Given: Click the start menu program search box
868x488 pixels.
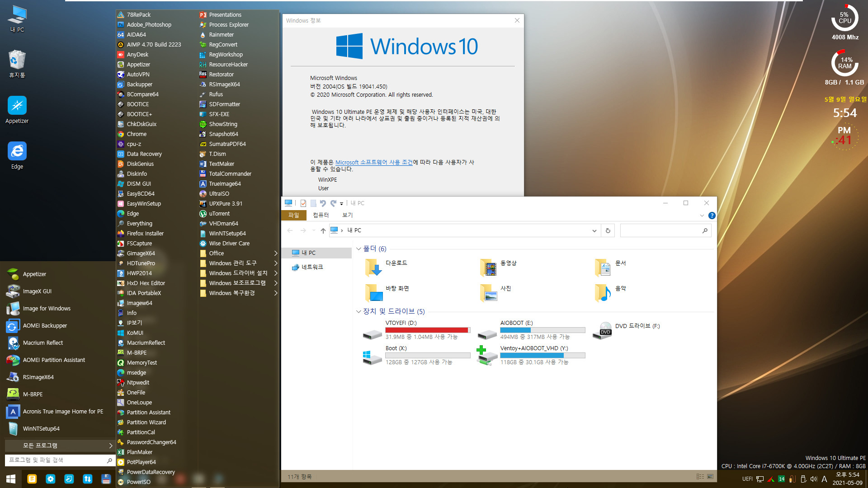Looking at the screenshot, I should click(60, 460).
